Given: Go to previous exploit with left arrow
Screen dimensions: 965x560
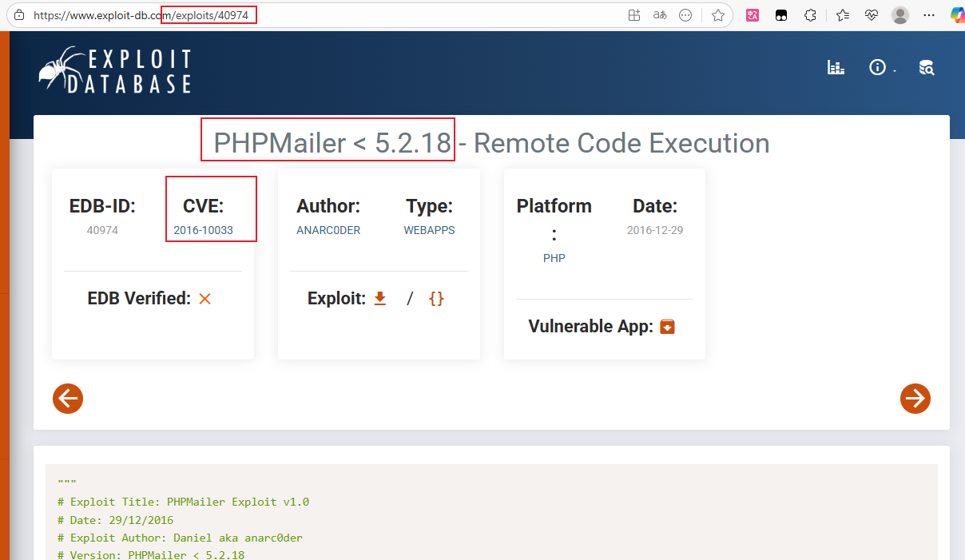Looking at the screenshot, I should [x=68, y=398].
